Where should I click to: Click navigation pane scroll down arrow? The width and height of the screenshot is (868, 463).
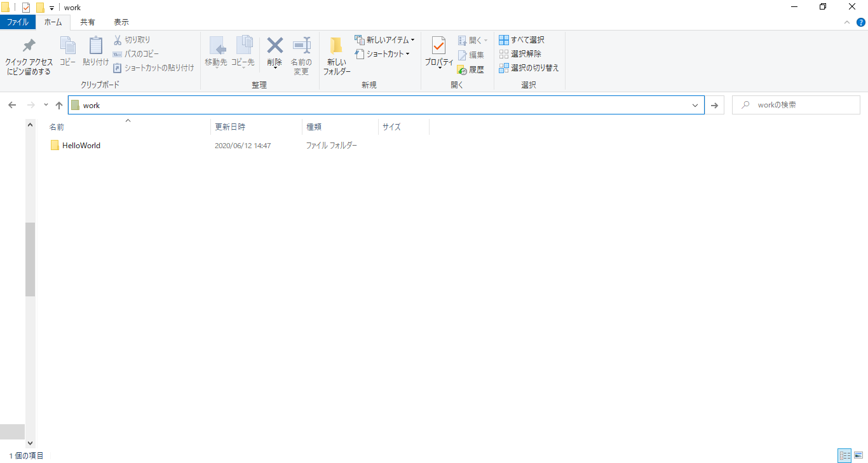31,443
